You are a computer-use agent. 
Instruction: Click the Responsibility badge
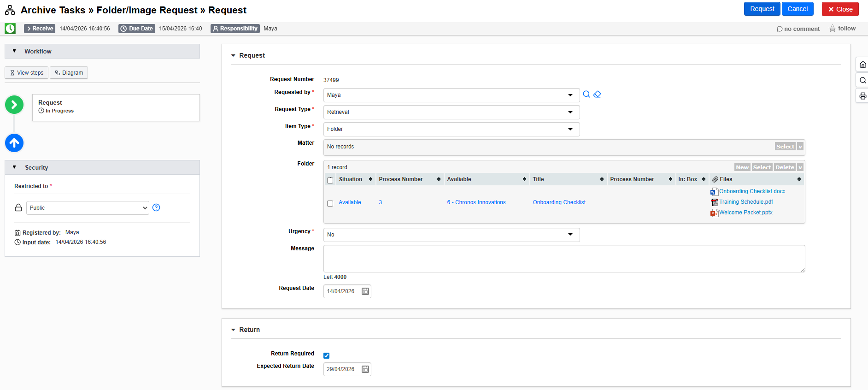point(235,29)
